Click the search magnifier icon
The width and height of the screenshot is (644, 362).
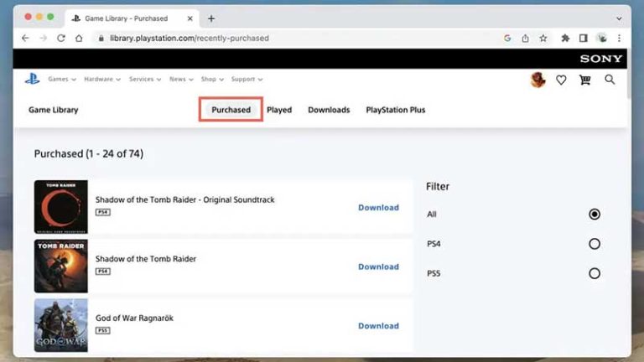coord(610,80)
